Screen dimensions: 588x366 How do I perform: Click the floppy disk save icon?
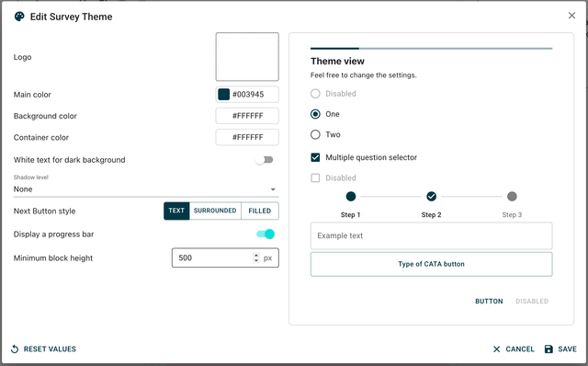tap(548, 349)
